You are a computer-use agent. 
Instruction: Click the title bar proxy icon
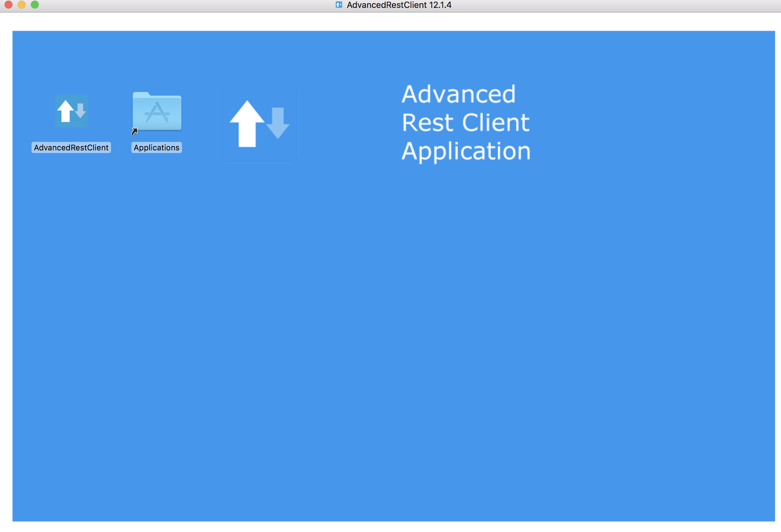(339, 5)
